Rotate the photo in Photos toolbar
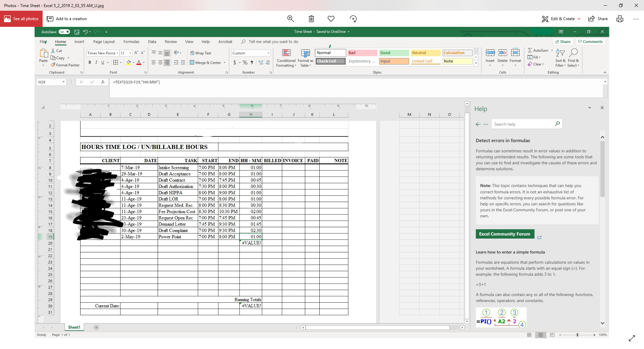Screen dimensions: 644x349 click(353, 19)
